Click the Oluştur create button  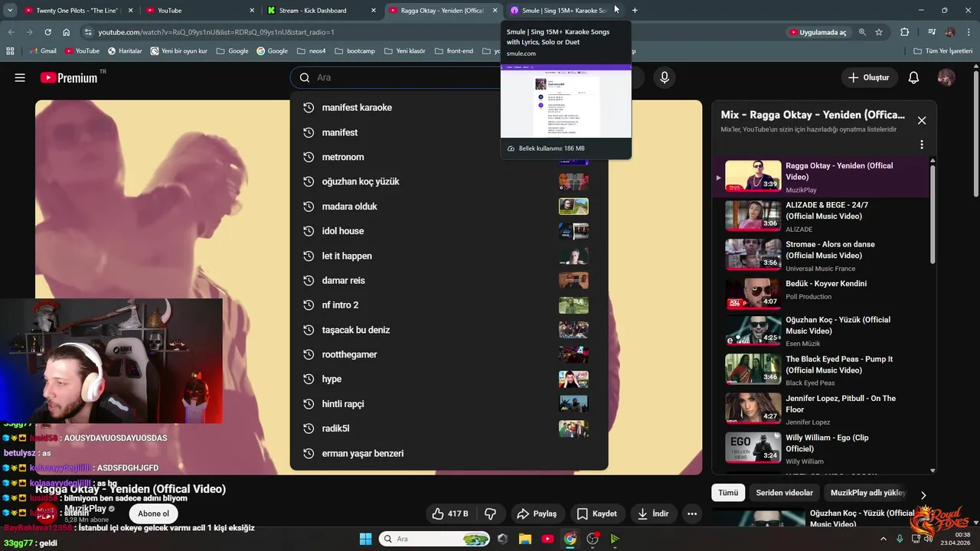pyautogui.click(x=869, y=77)
